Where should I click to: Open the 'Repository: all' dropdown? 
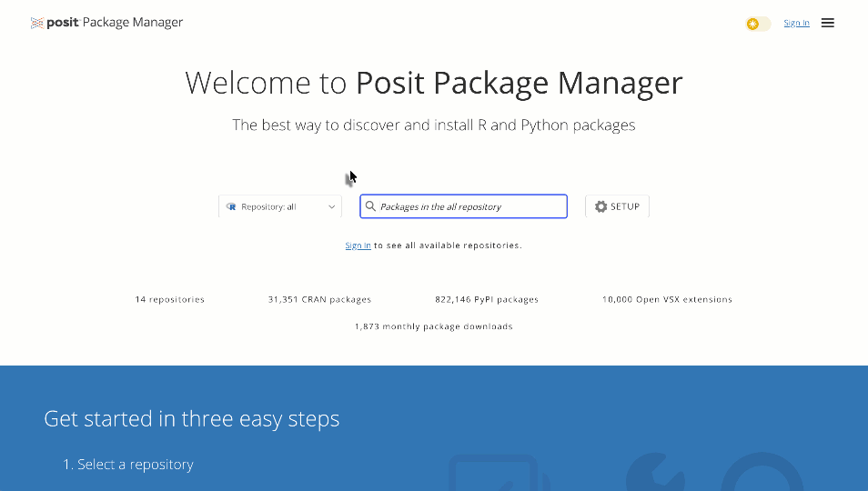(279, 206)
